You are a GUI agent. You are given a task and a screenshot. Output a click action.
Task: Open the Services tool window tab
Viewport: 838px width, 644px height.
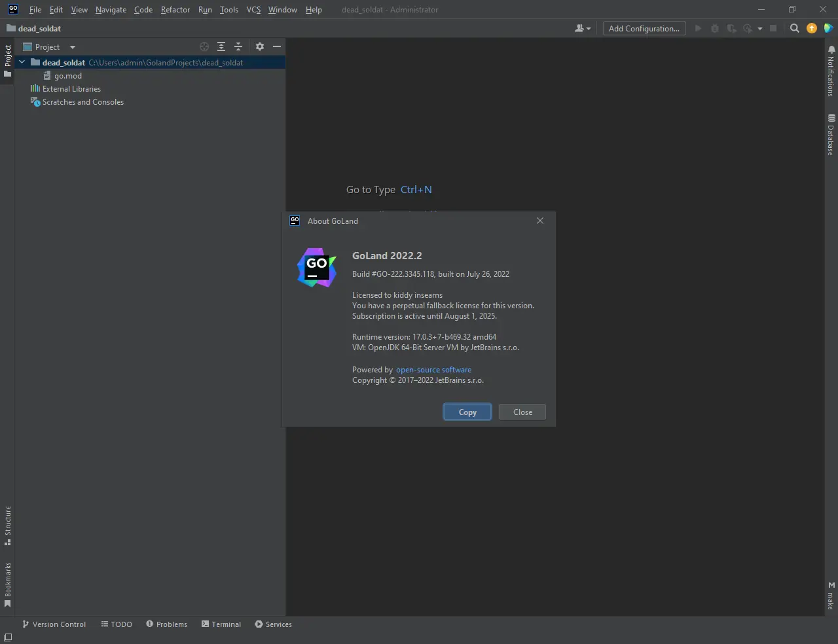(273, 624)
